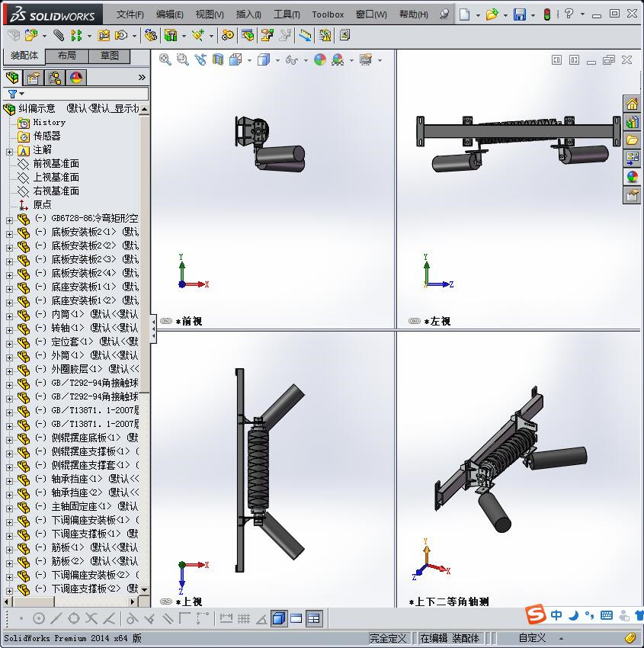Open the DisplayManager tab icon
Viewport: 644px width, 648px height.
(76, 77)
